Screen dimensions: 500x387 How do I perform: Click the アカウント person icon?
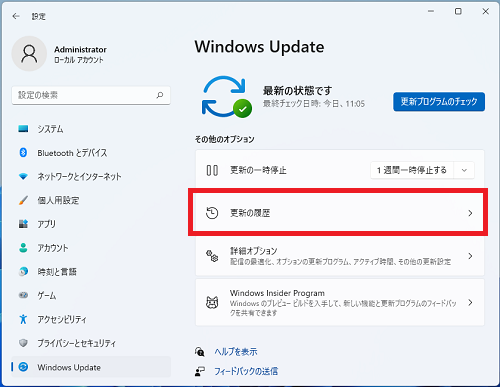pyautogui.click(x=23, y=248)
